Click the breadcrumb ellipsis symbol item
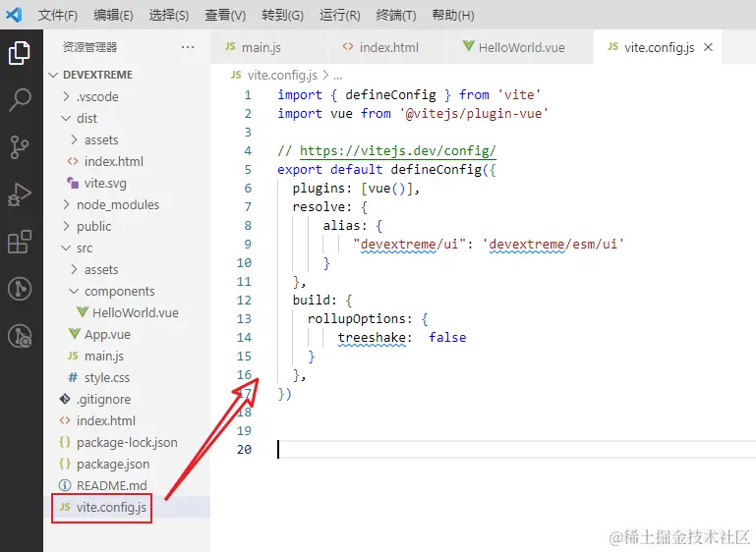 pos(337,76)
